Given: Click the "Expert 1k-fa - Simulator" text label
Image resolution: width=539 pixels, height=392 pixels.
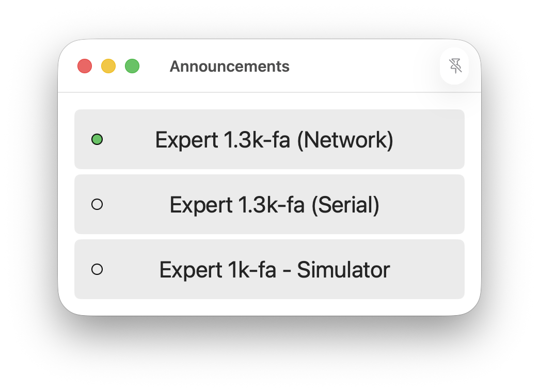Looking at the screenshot, I should click(274, 270).
